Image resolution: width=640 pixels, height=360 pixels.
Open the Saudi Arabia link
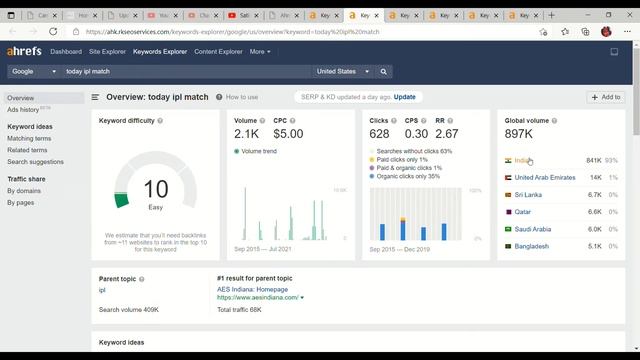coord(533,229)
